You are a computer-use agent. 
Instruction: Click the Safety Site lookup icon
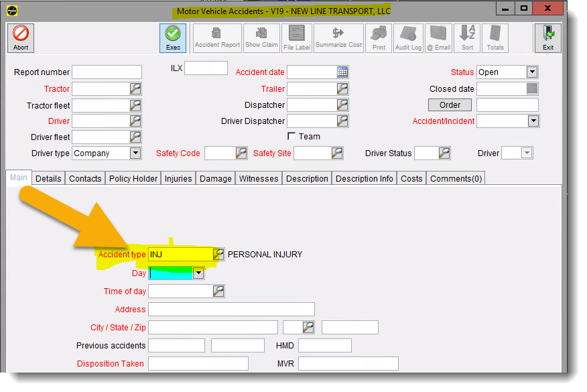(x=337, y=153)
